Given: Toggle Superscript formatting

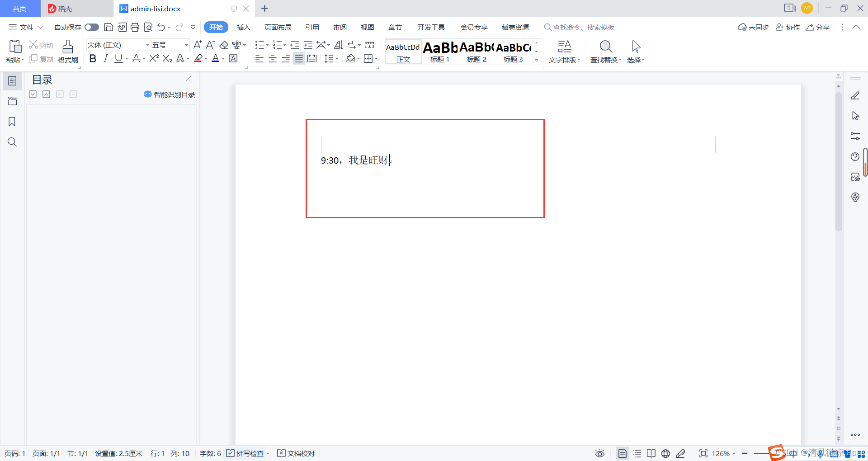Looking at the screenshot, I should point(154,58).
